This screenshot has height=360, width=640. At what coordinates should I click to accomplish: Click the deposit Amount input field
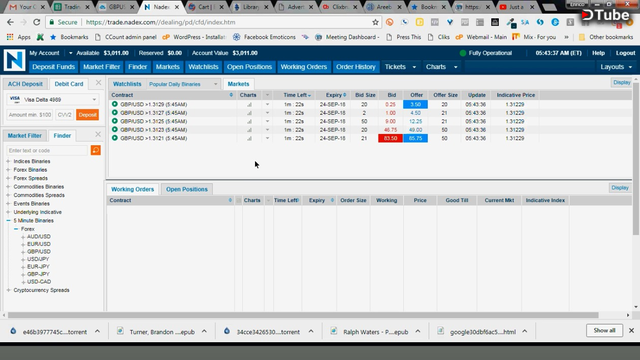point(30,115)
